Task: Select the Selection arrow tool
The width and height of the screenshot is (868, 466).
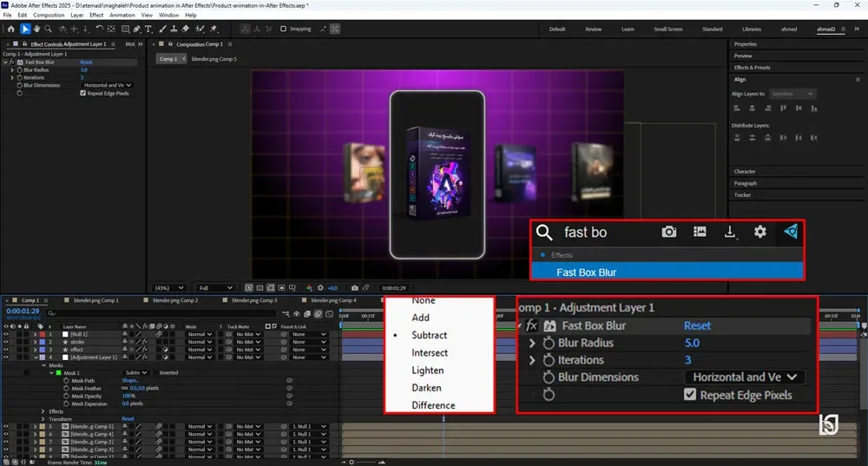Action: (x=25, y=29)
